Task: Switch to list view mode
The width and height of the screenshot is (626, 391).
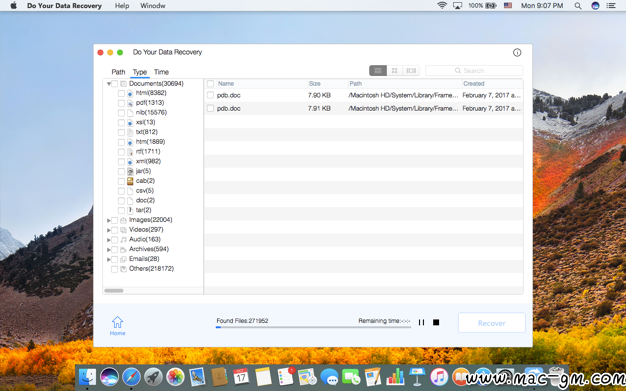Action: tap(378, 71)
